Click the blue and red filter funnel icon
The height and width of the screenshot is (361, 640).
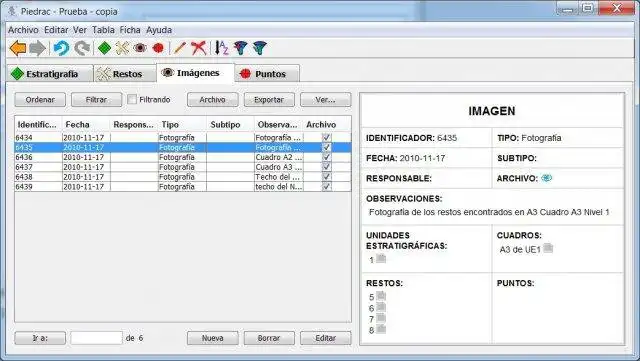[240, 48]
